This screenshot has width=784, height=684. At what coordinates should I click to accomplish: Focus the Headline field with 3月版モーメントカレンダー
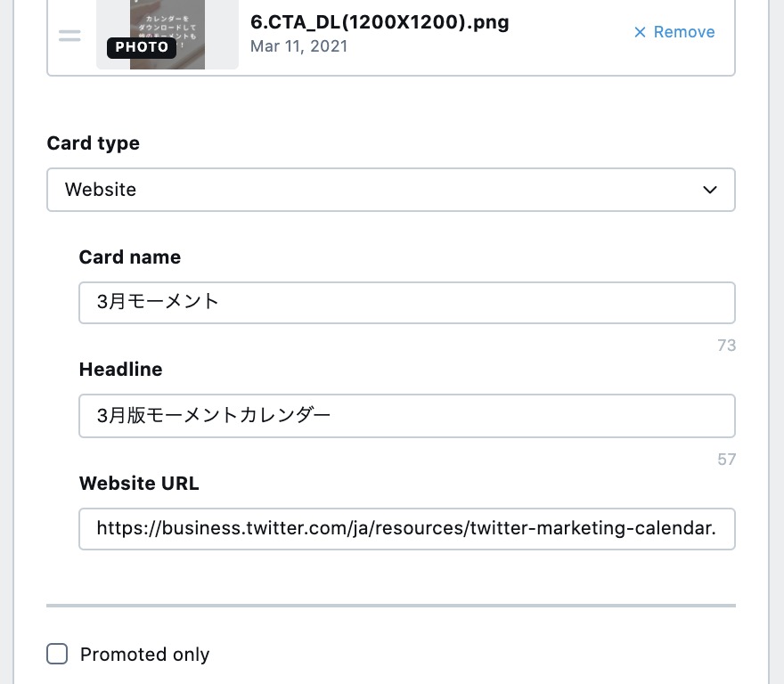[x=406, y=416]
